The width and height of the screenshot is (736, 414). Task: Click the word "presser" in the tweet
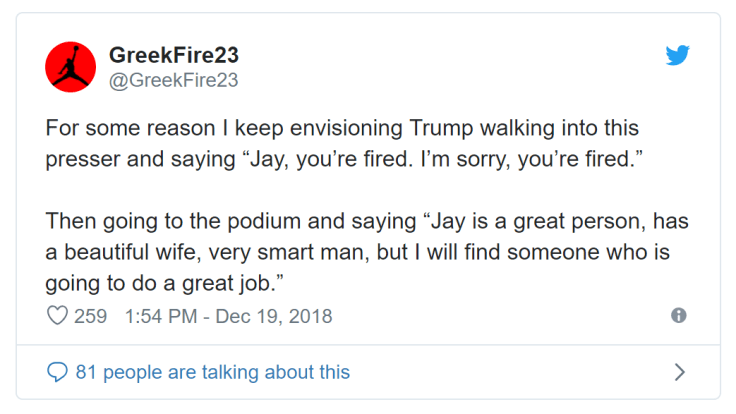click(82, 157)
